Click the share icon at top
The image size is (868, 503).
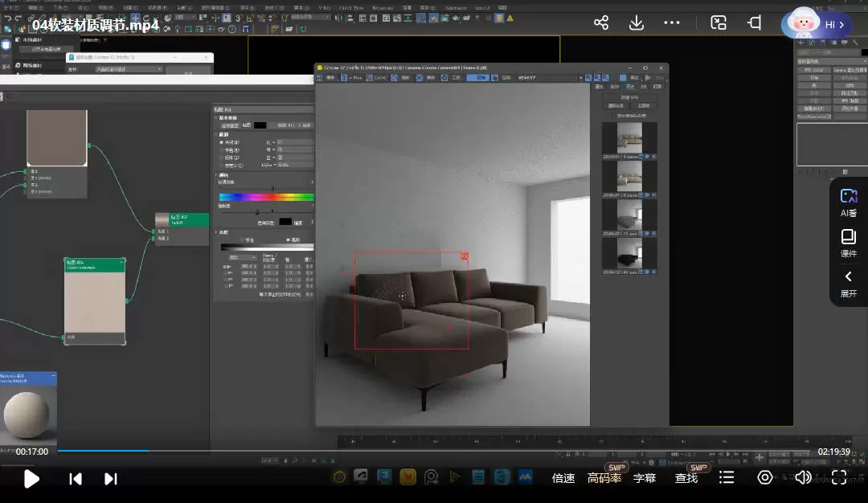tap(601, 23)
